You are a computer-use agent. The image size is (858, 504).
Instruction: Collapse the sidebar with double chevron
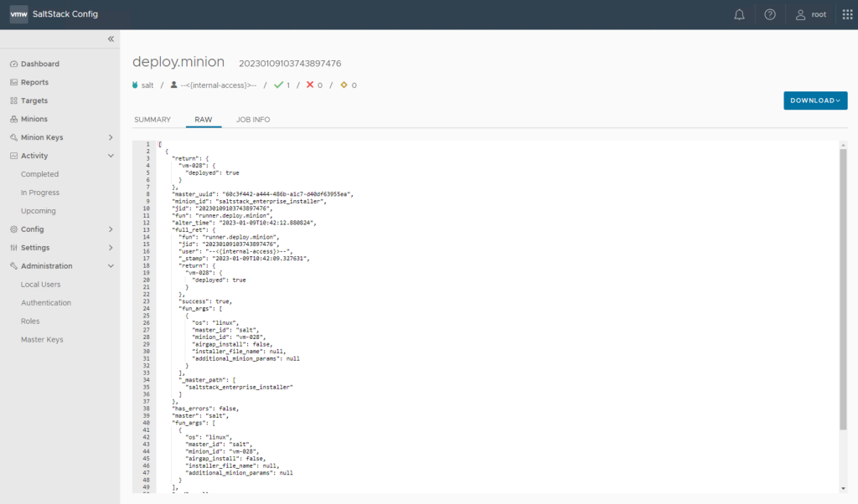click(x=111, y=39)
